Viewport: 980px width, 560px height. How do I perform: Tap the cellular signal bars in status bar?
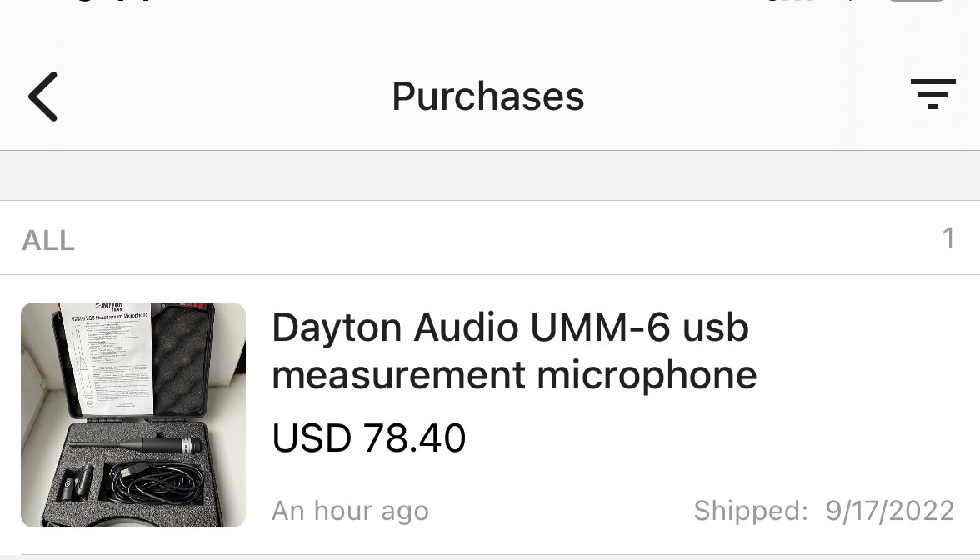(x=792, y=2)
